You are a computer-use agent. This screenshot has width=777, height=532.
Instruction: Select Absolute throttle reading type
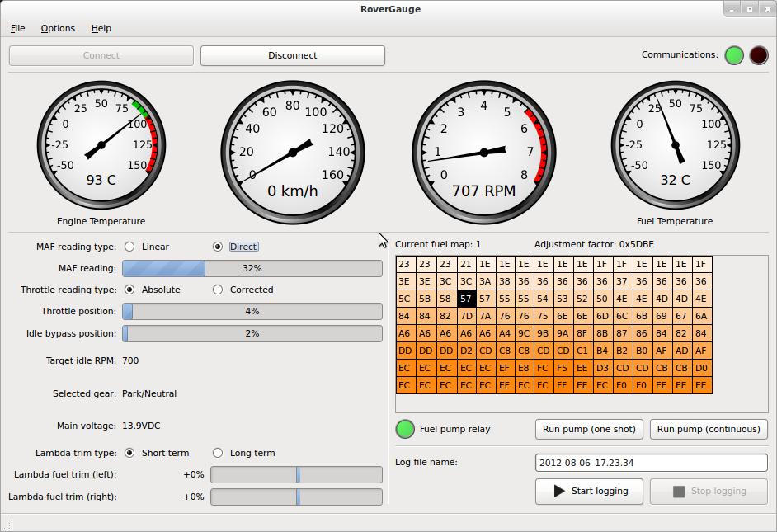click(129, 290)
